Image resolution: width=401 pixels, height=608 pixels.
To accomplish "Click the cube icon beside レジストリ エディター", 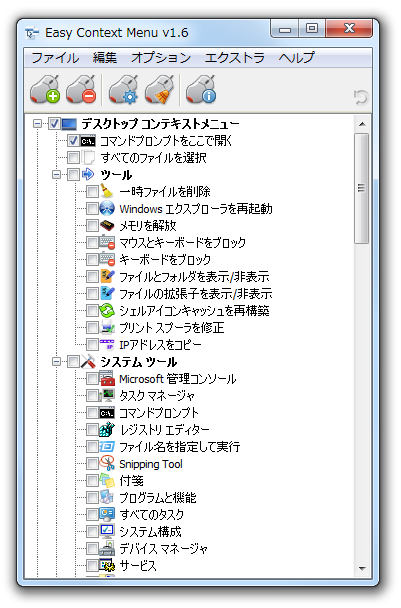I will click(x=107, y=429).
